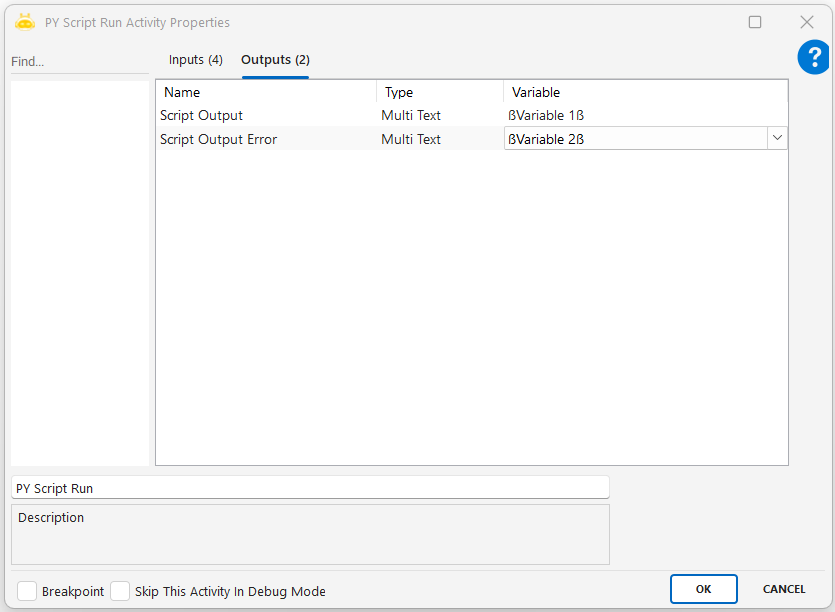Viewport: 835px width, 612px height.
Task: Select the Script Output row
Action: coord(202,116)
